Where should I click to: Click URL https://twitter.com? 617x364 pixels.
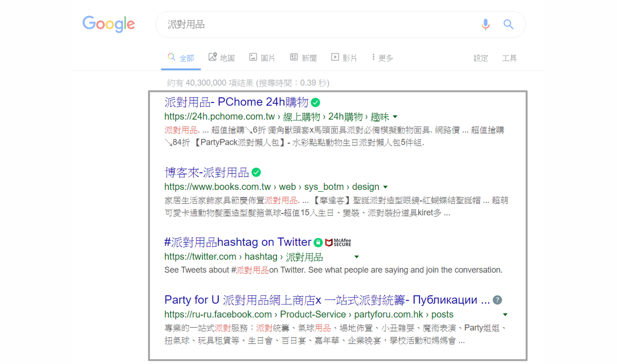(200, 257)
